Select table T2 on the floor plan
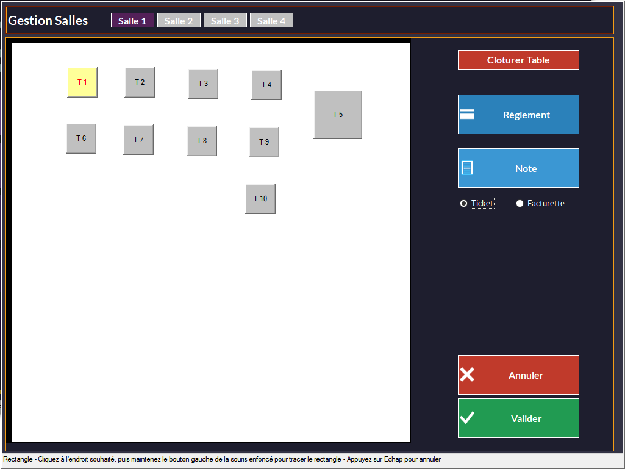 140,82
